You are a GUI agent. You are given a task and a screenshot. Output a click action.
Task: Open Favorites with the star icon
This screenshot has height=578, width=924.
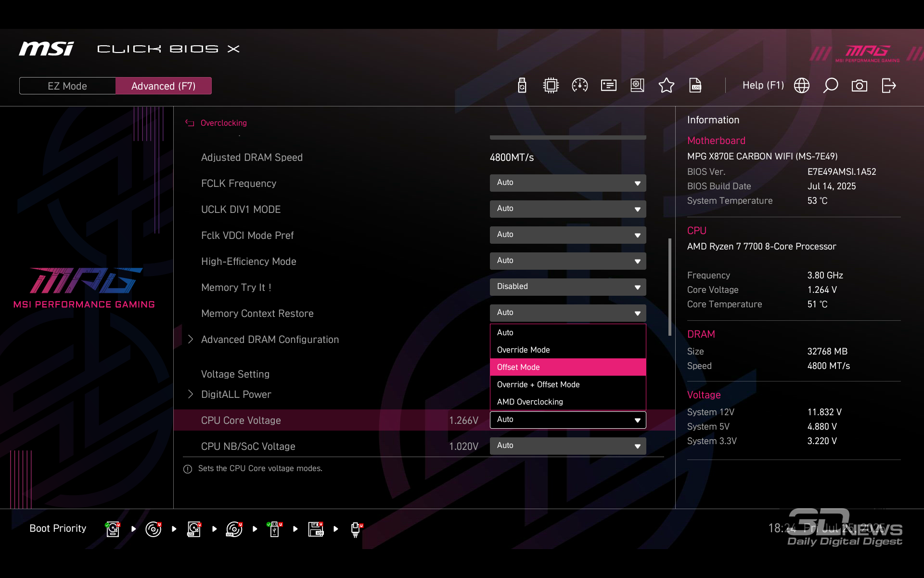(666, 86)
